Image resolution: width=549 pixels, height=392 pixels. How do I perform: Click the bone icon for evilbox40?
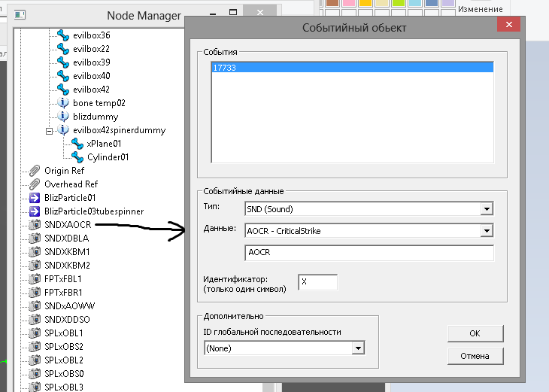[x=63, y=76]
